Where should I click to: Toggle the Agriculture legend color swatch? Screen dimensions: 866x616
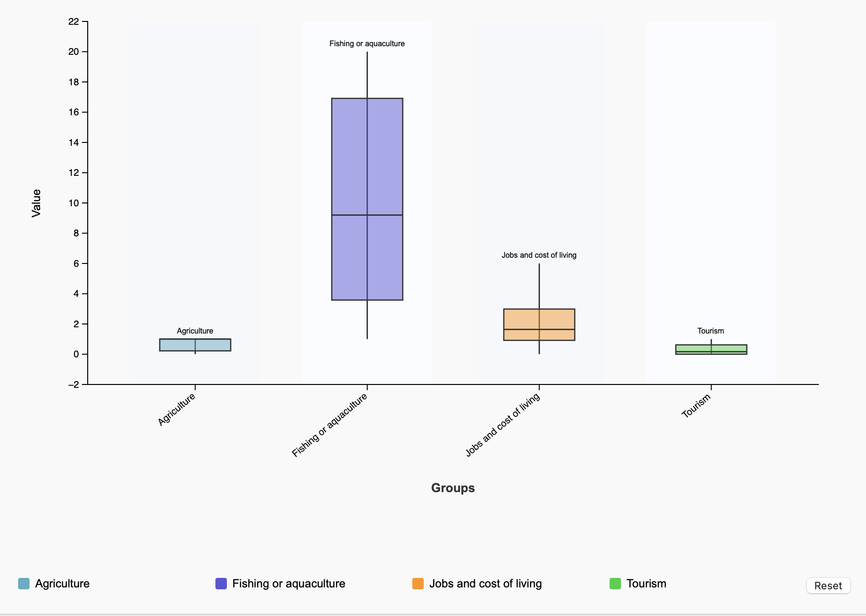point(24,584)
